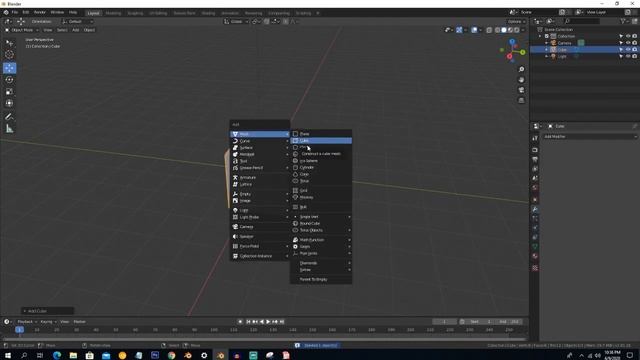640x360 pixels.
Task: Enable solid viewport shading mode
Action: [504, 30]
